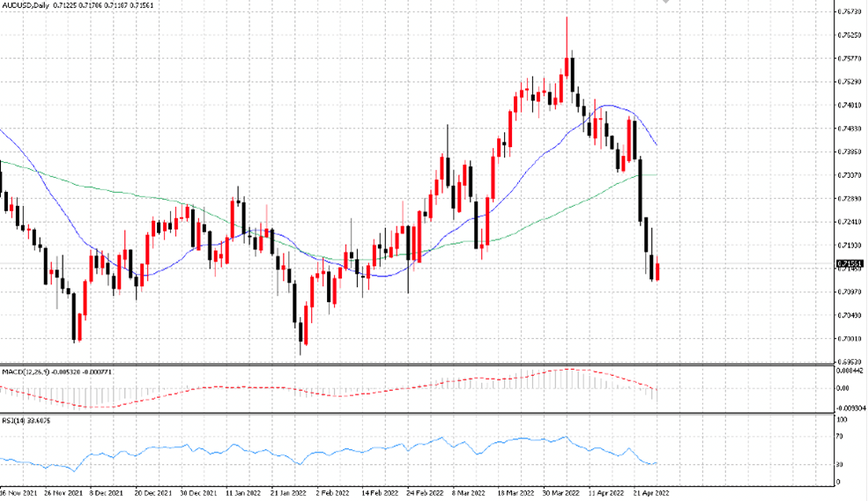Select the RSI(14) indicator label
This screenshot has height=501, width=868.
11,421
